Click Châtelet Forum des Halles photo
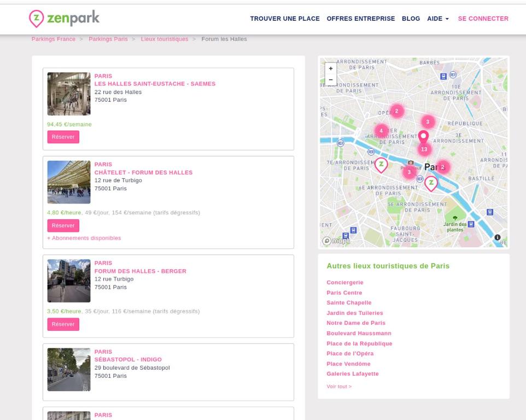 coord(69,182)
